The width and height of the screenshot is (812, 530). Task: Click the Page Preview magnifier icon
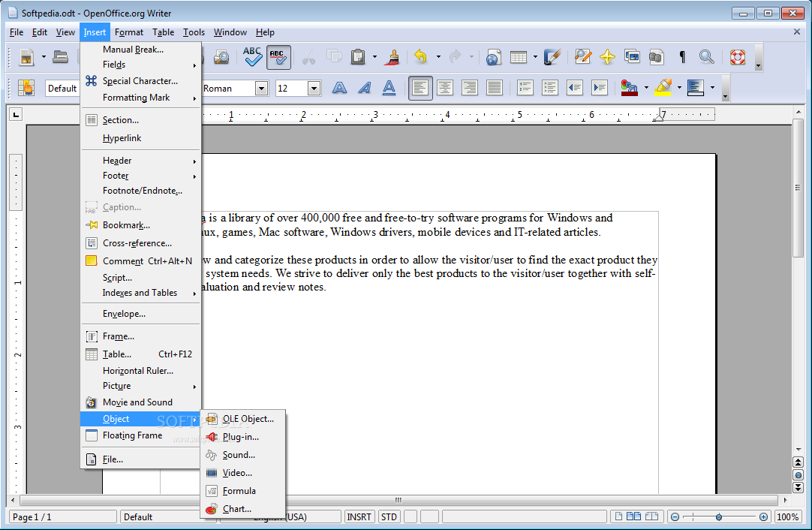tap(221, 57)
